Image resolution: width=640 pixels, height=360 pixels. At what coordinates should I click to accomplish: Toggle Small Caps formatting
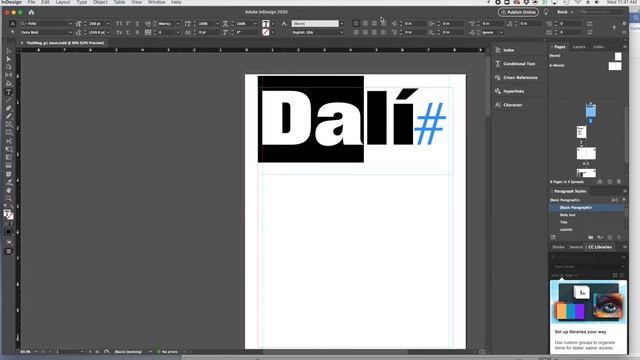click(119, 32)
